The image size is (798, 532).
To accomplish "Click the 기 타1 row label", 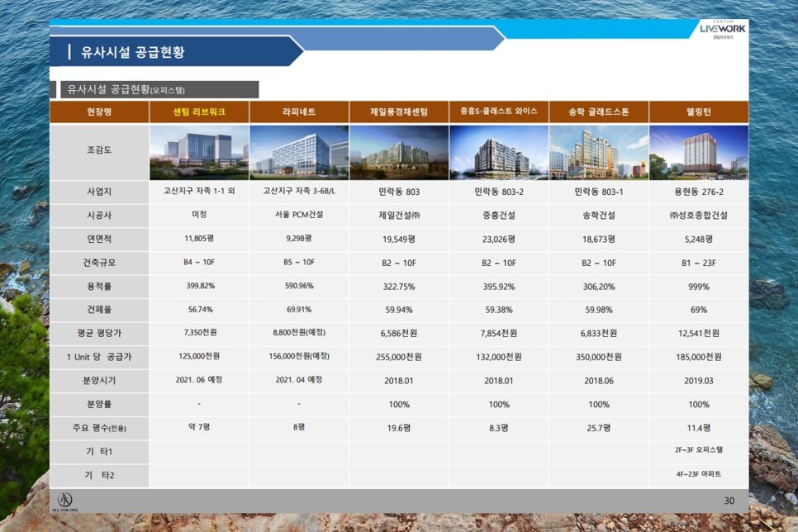I will 99,452.
